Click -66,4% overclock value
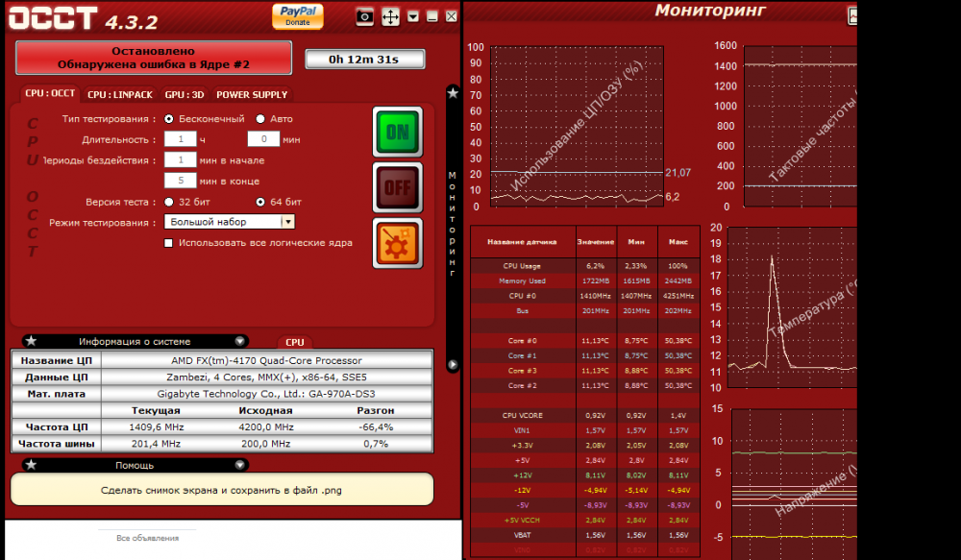 (x=376, y=427)
